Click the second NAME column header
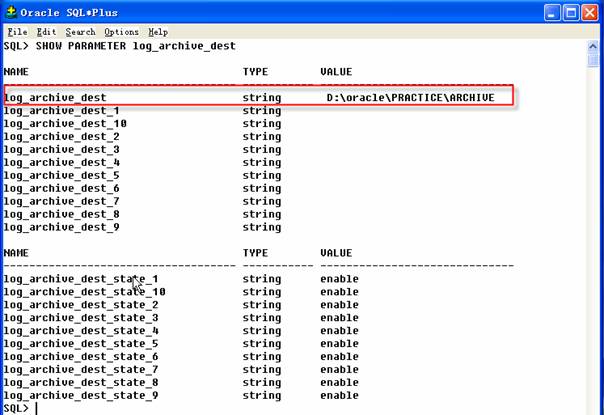Image resolution: width=604 pixels, height=415 pixels. click(x=16, y=253)
